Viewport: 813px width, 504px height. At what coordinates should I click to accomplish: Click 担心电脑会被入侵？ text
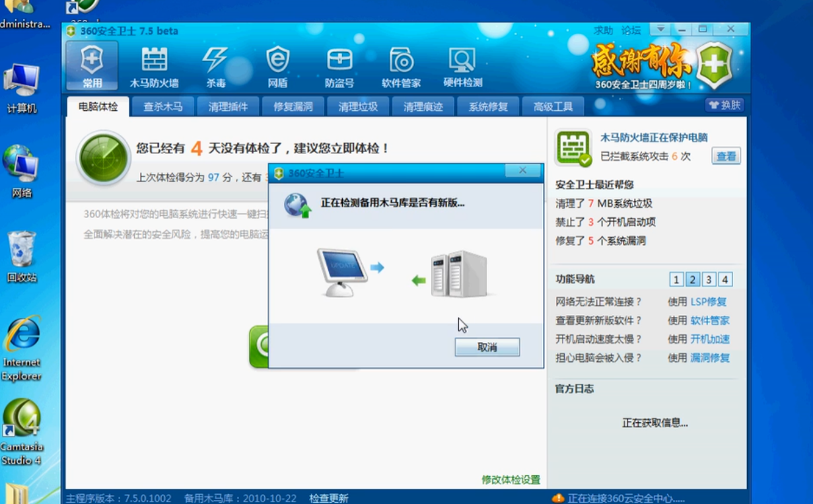pos(599,357)
